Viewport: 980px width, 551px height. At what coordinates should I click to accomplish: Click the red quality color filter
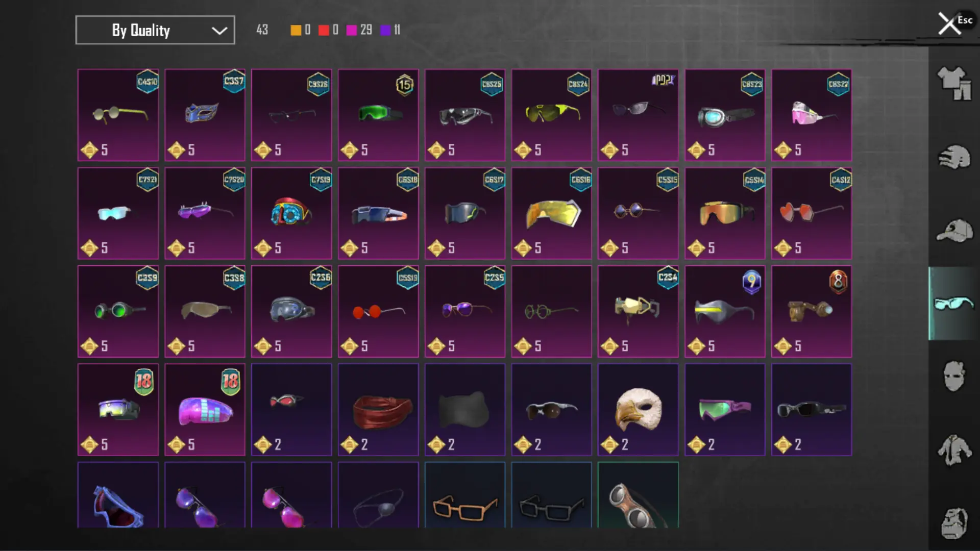(x=324, y=30)
